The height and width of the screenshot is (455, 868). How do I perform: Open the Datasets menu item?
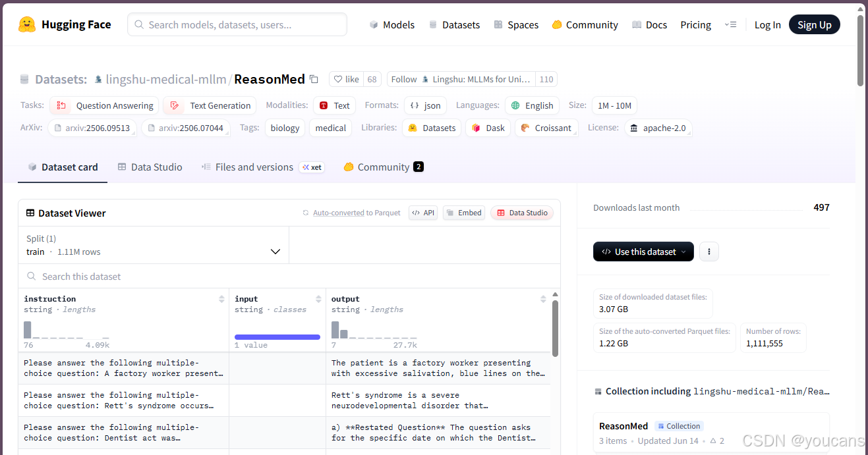(x=454, y=25)
